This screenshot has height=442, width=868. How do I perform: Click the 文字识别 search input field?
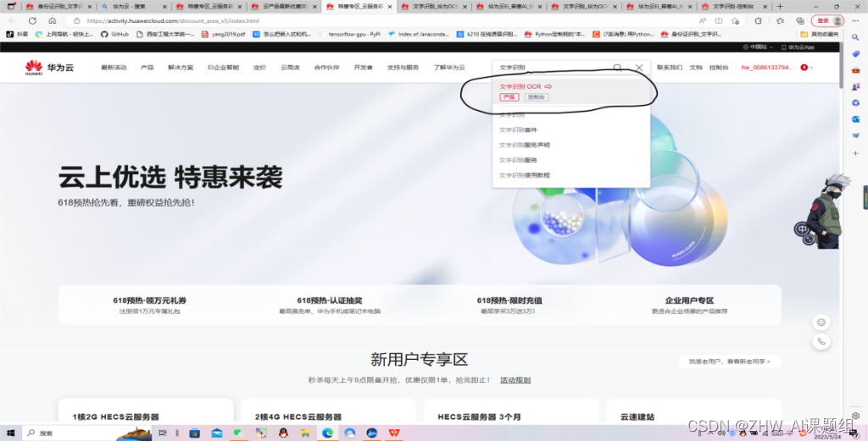coord(554,68)
